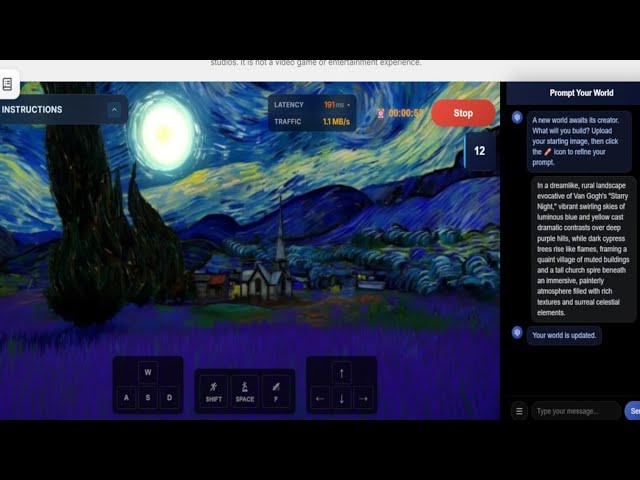Click the down arrow look key
This screenshot has width=640, height=480.
[342, 398]
